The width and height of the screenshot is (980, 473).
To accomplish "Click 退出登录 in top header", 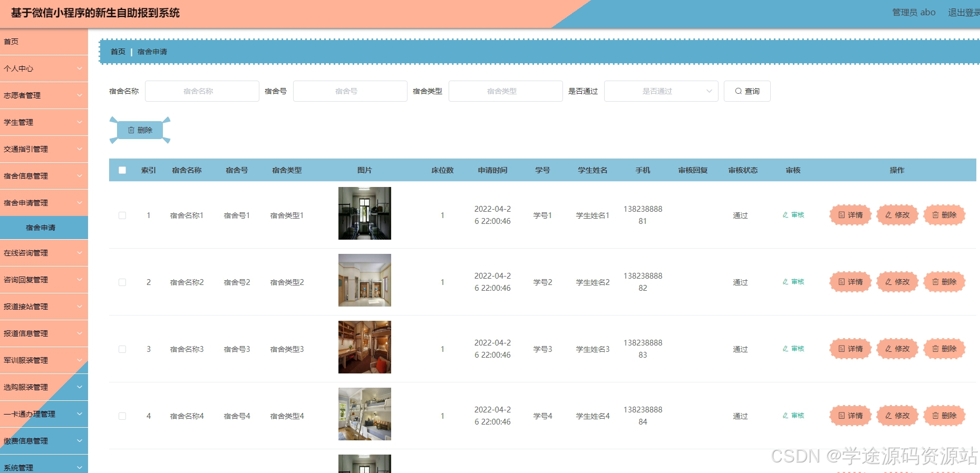I will [x=964, y=12].
